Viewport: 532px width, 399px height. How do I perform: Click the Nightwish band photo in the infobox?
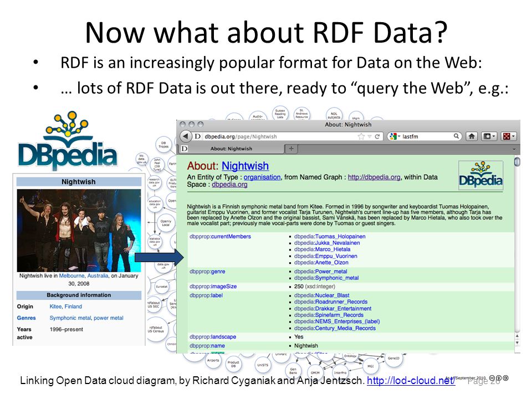click(79, 231)
